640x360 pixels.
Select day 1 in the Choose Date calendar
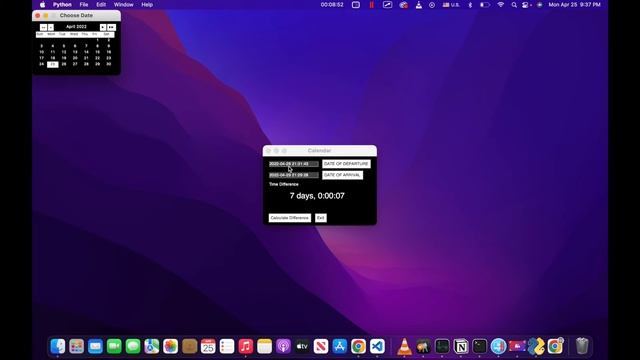pyautogui.click(x=98, y=40)
